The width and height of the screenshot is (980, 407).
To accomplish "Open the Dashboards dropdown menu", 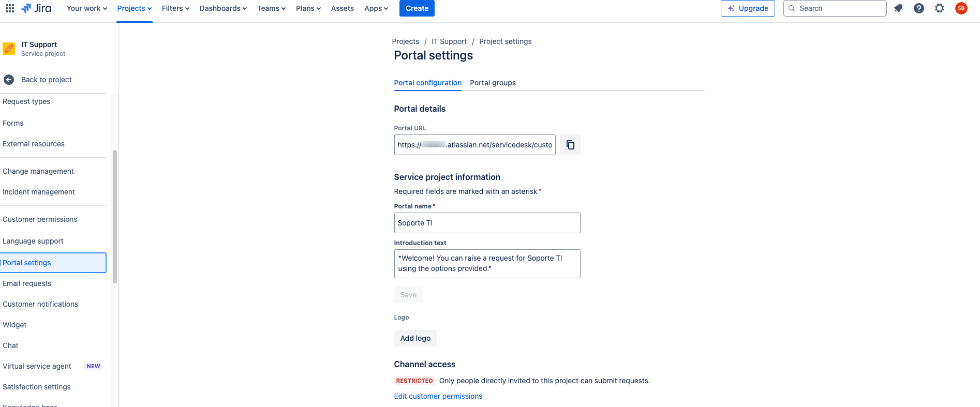I will click(223, 8).
